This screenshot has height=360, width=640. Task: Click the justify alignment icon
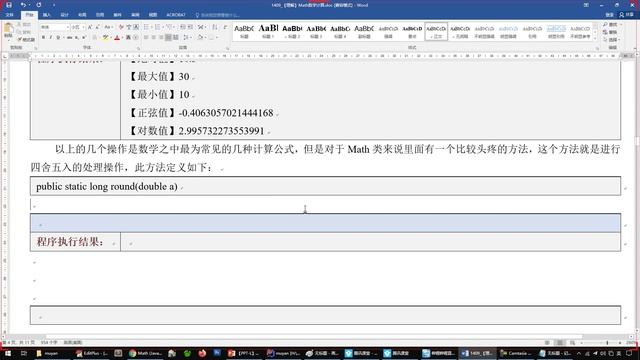[168, 38]
